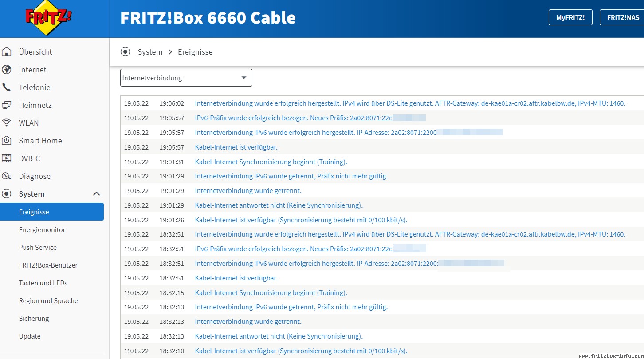Go to the Internet menu entry

pyautogui.click(x=32, y=70)
